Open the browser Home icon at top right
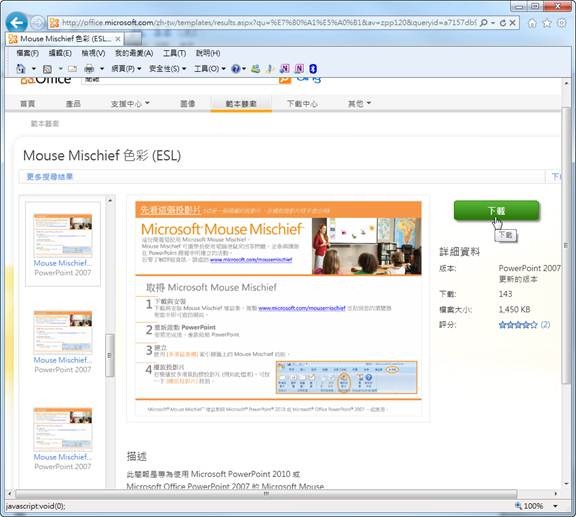The image size is (576, 517). (532, 23)
